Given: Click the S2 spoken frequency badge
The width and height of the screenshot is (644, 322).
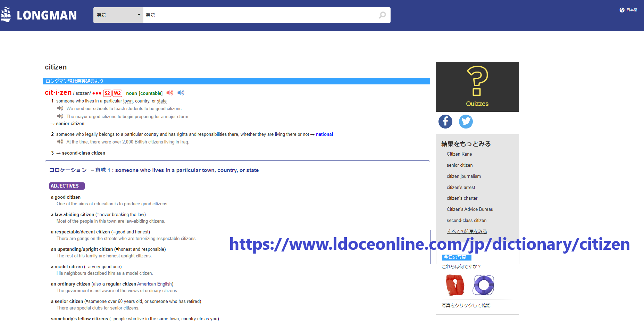Looking at the screenshot, I should [x=107, y=93].
